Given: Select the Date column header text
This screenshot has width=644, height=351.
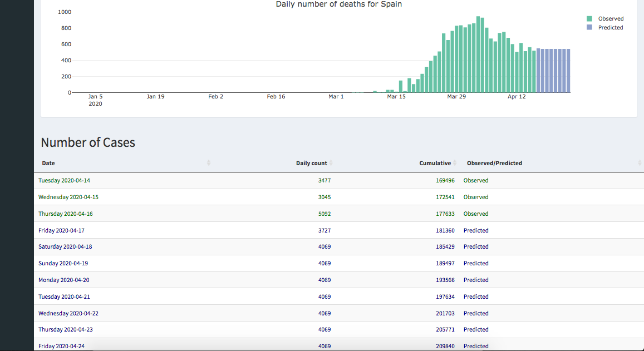Looking at the screenshot, I should [48, 163].
